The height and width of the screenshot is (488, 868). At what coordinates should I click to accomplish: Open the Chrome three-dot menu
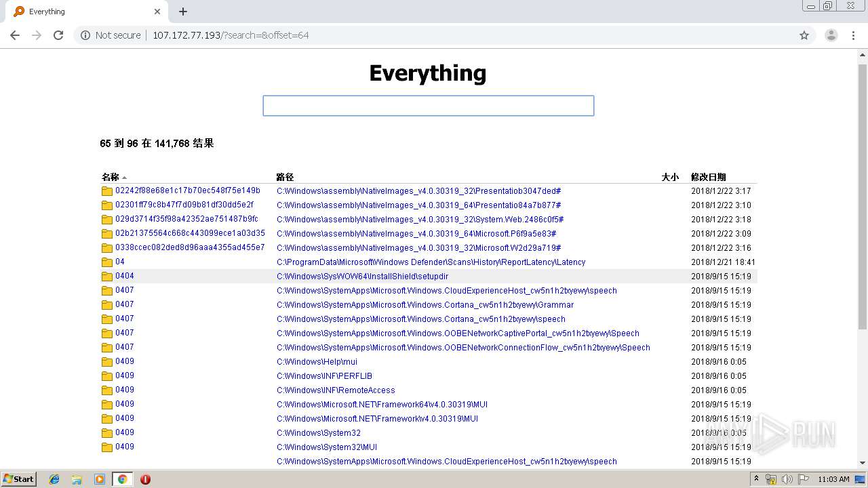(854, 35)
